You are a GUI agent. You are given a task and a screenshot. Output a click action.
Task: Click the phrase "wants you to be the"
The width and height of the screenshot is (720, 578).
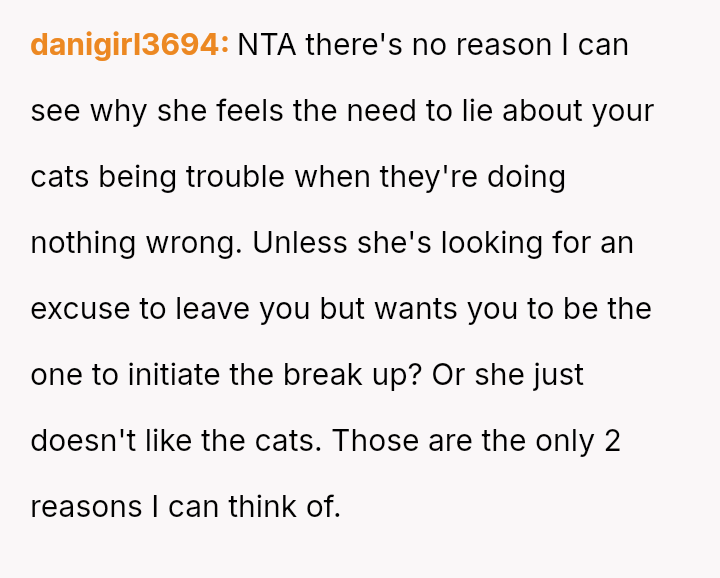click(513, 309)
